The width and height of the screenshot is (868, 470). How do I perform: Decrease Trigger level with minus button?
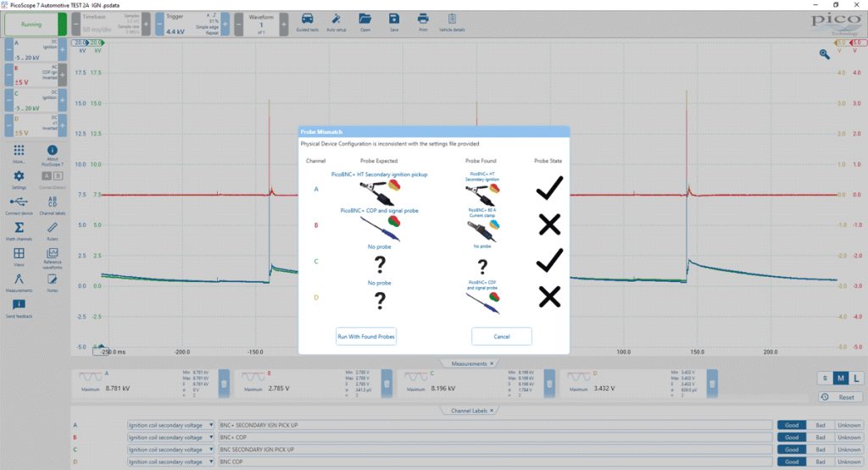click(159, 25)
